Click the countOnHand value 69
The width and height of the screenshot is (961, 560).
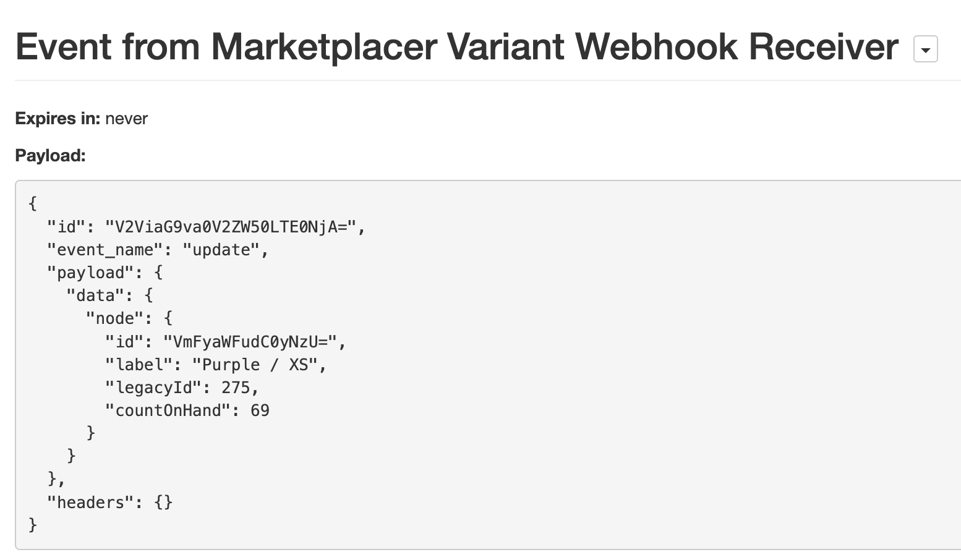[260, 410]
